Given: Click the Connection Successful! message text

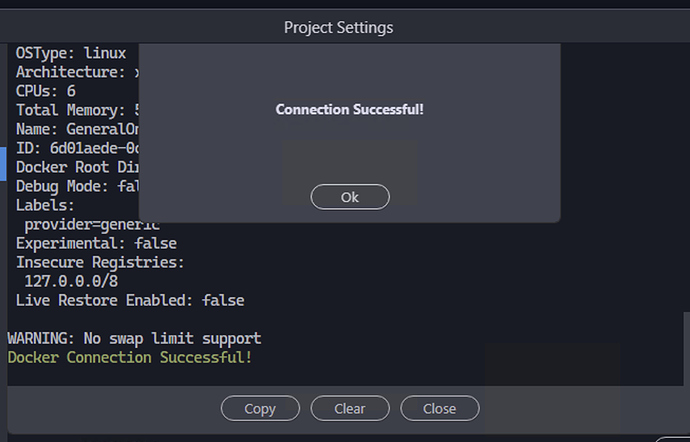Looking at the screenshot, I should [x=349, y=109].
